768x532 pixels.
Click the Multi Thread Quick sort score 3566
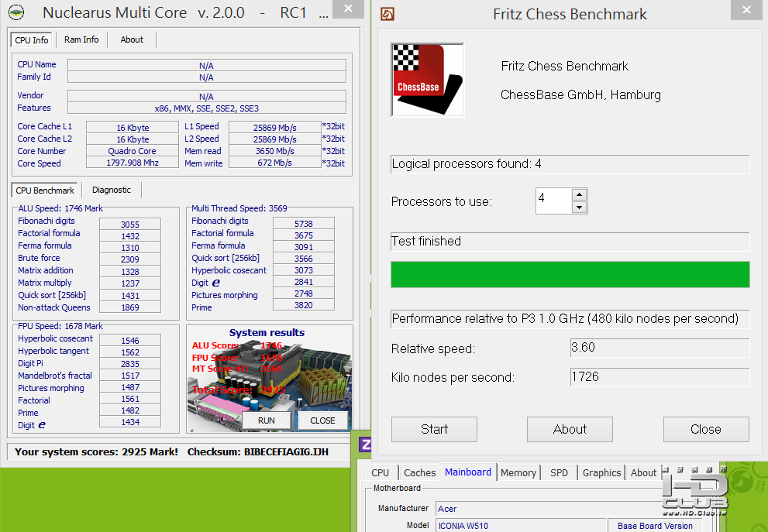[x=304, y=259]
